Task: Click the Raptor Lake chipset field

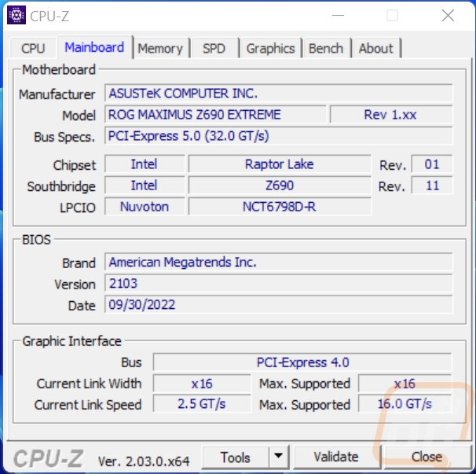Action: tap(280, 164)
